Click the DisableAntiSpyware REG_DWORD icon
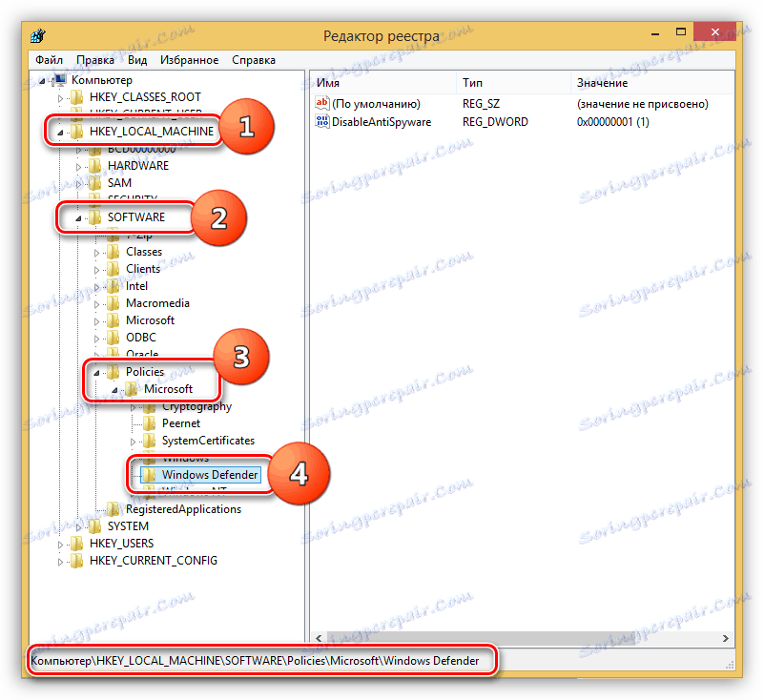764x700 pixels. [x=324, y=122]
